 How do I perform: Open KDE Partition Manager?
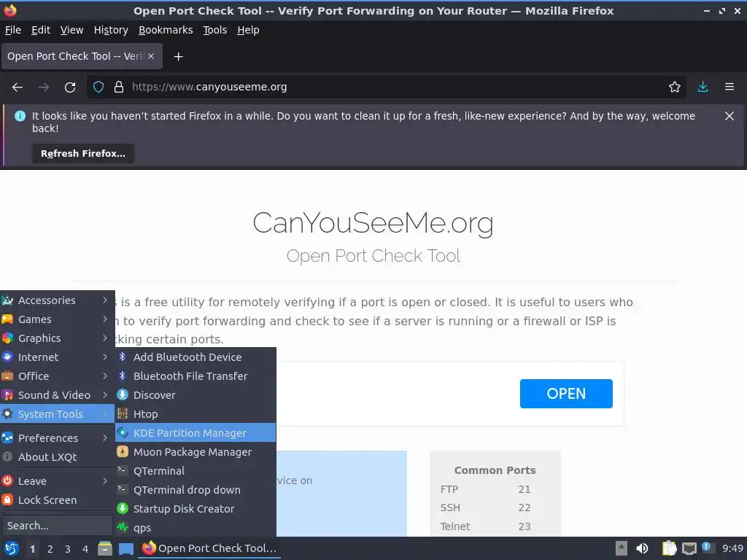(196, 433)
